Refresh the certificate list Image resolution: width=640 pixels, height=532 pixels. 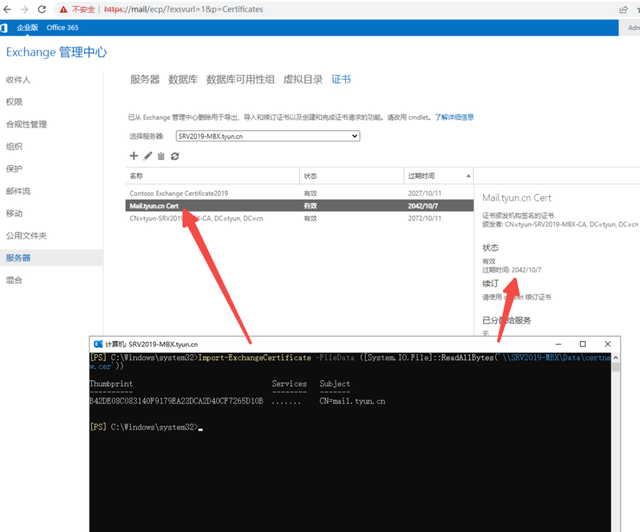(175, 156)
